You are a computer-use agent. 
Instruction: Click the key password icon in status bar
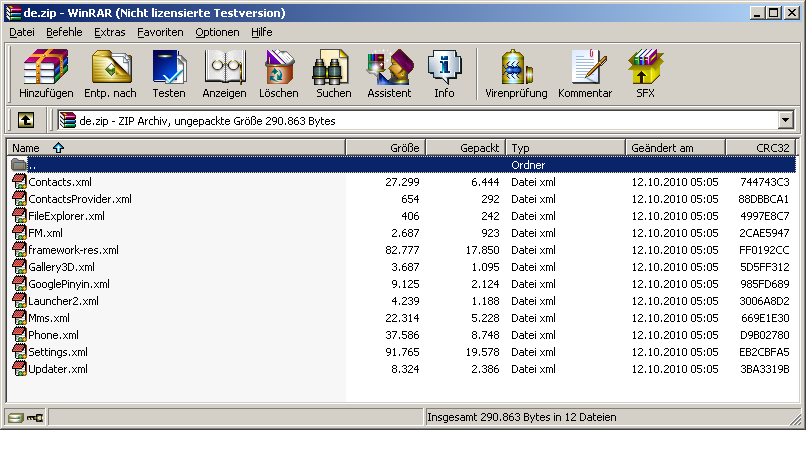coord(35,418)
